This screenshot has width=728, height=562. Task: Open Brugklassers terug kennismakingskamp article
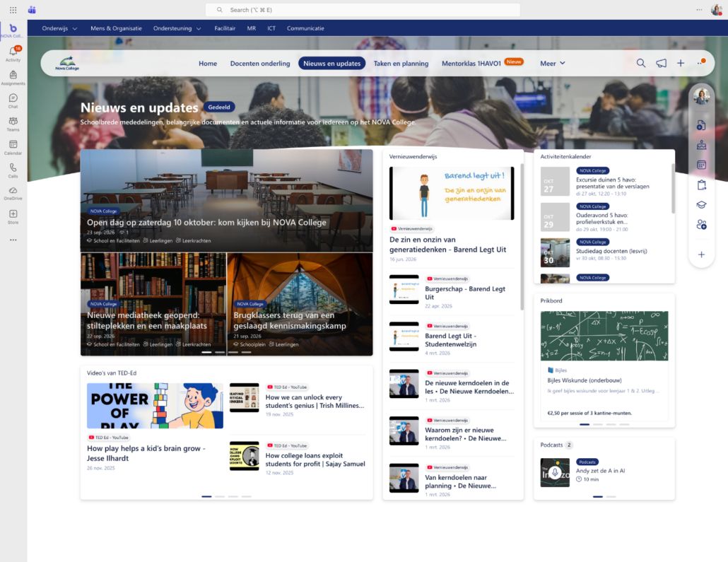click(300, 304)
